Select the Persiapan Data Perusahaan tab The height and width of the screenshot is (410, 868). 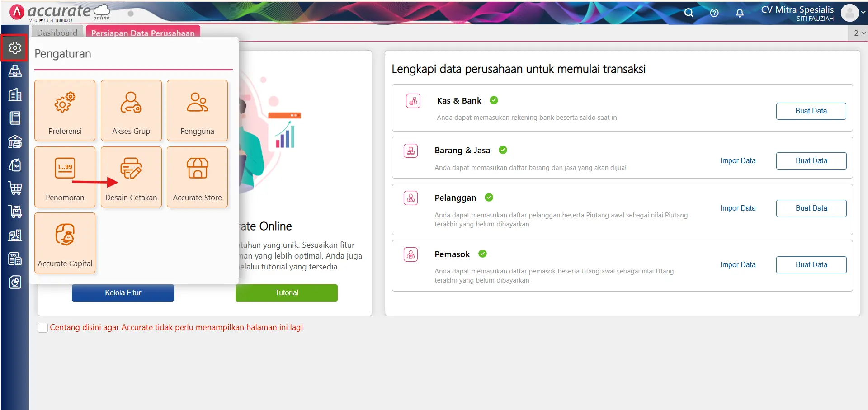click(x=143, y=33)
